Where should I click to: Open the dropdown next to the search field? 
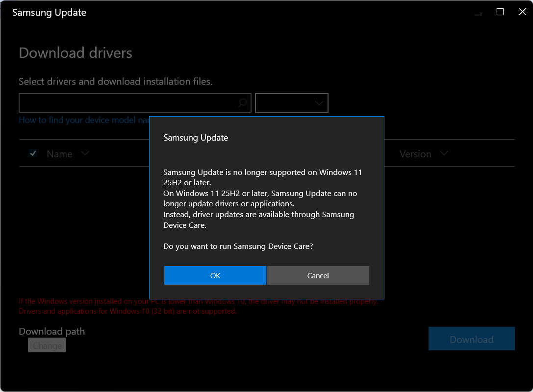292,102
